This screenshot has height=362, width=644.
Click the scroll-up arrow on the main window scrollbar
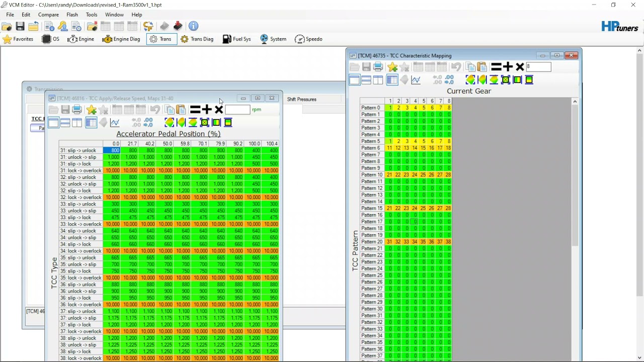pos(639,50)
